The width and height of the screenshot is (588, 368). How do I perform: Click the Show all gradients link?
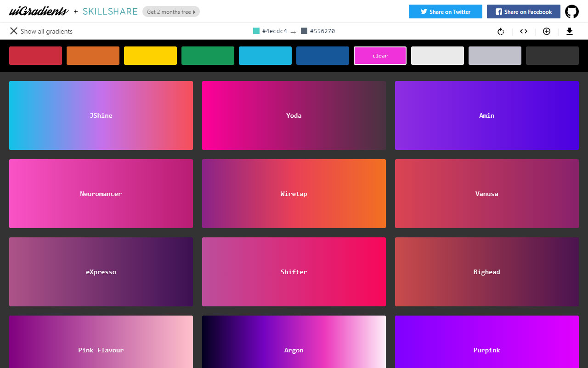46,31
